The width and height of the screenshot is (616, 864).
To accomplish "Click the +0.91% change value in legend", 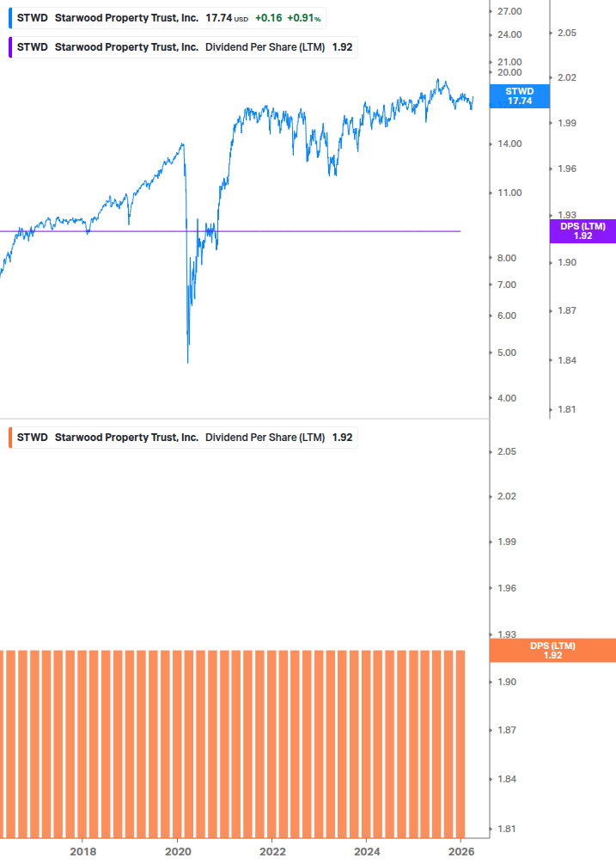I will 304,18.
